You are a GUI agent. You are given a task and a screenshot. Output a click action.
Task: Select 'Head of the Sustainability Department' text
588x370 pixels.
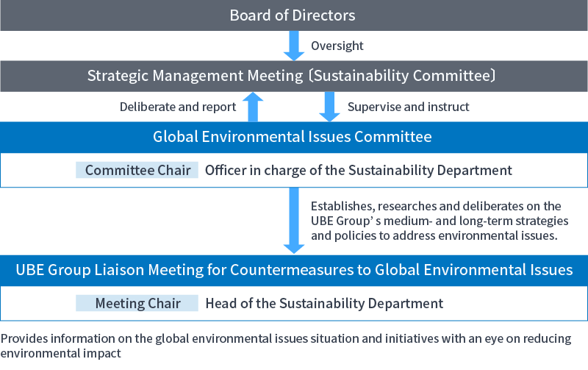pos(324,303)
